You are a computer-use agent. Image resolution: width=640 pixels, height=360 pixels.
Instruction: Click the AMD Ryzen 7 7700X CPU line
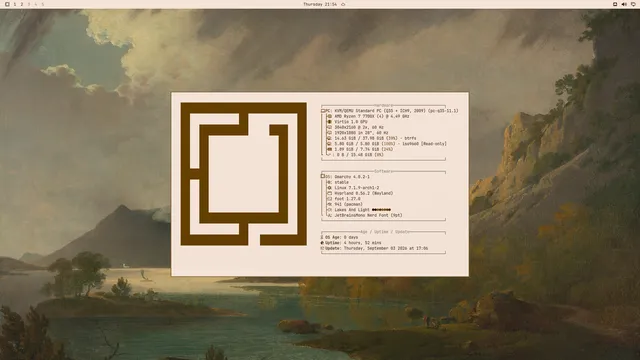coord(368,116)
